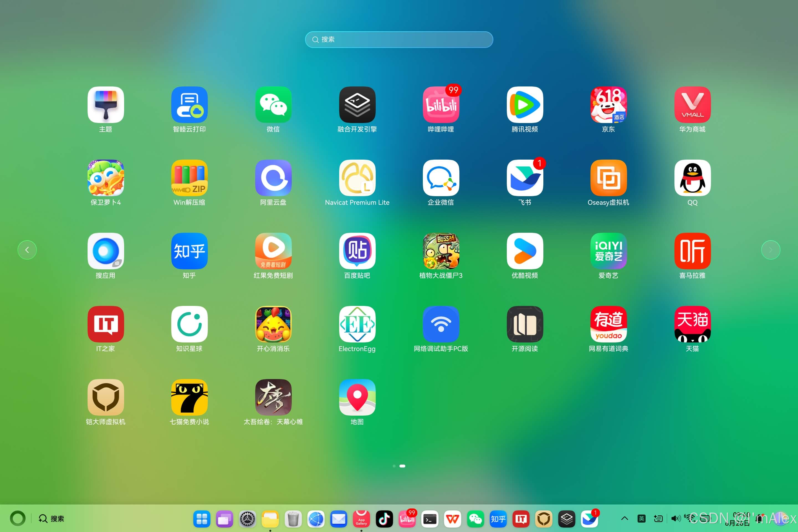The width and height of the screenshot is (798, 532).
Task: Switch to first page indicator dot
Action: [394, 466]
